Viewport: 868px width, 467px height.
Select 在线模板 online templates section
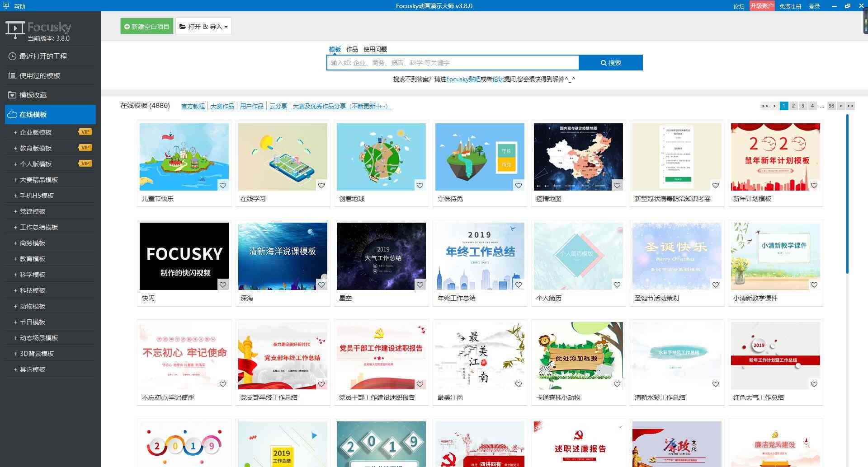click(50, 114)
